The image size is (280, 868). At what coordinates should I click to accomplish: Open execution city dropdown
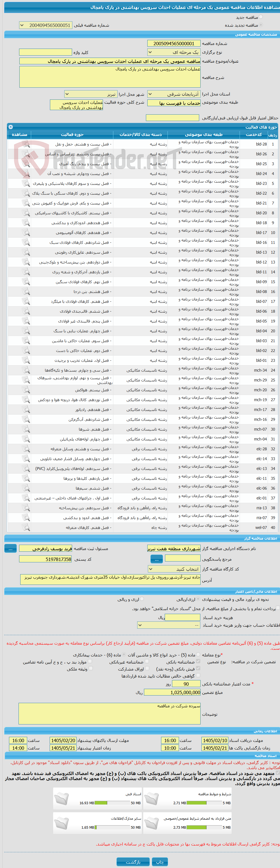pyautogui.click(x=91, y=94)
